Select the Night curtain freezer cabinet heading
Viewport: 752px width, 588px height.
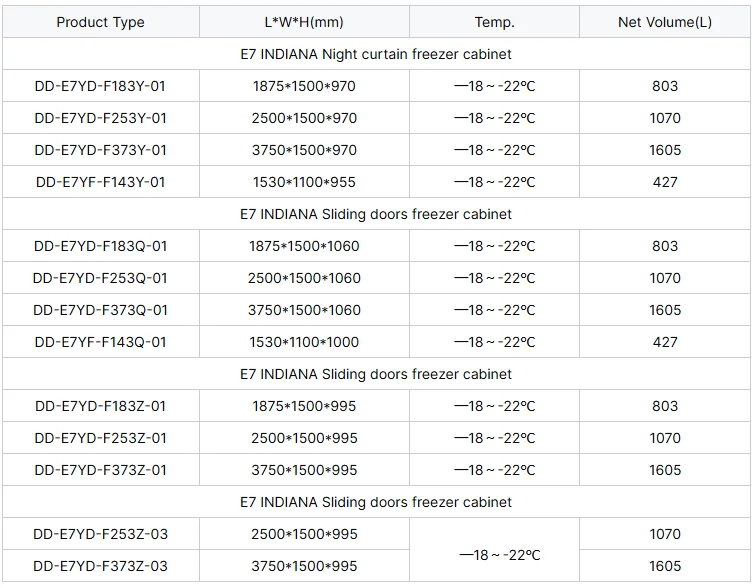coord(376,54)
